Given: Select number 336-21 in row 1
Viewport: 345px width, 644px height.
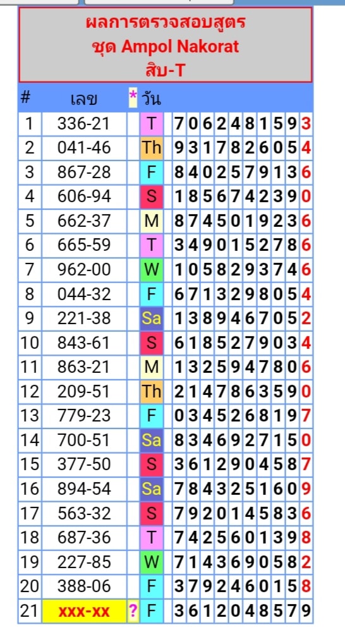Looking at the screenshot, I should tap(84, 124).
